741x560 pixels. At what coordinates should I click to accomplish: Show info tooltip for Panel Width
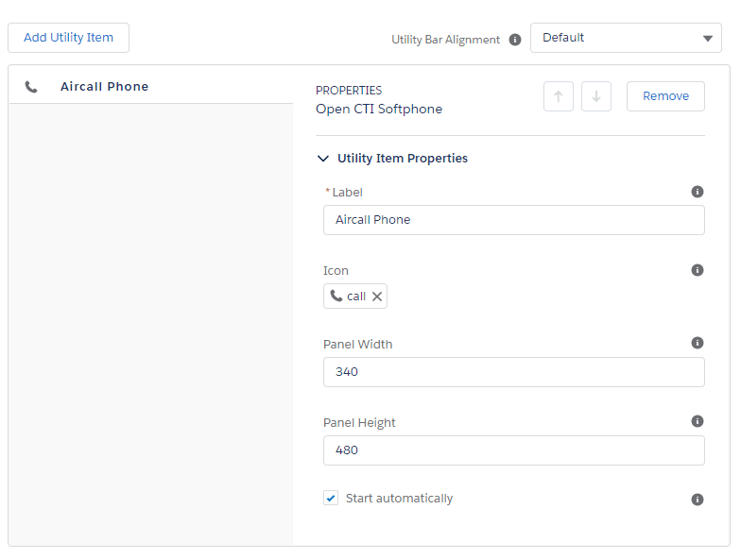(698, 343)
